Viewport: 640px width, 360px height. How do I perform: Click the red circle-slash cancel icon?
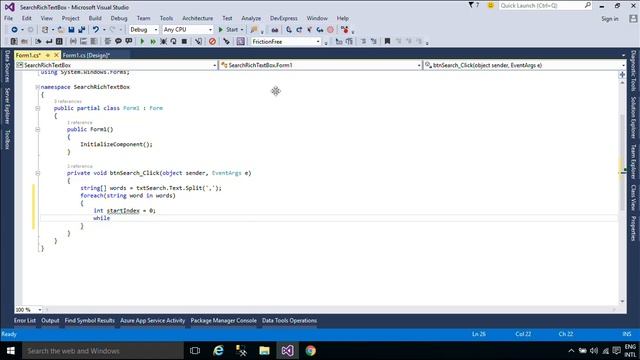click(x=212, y=42)
